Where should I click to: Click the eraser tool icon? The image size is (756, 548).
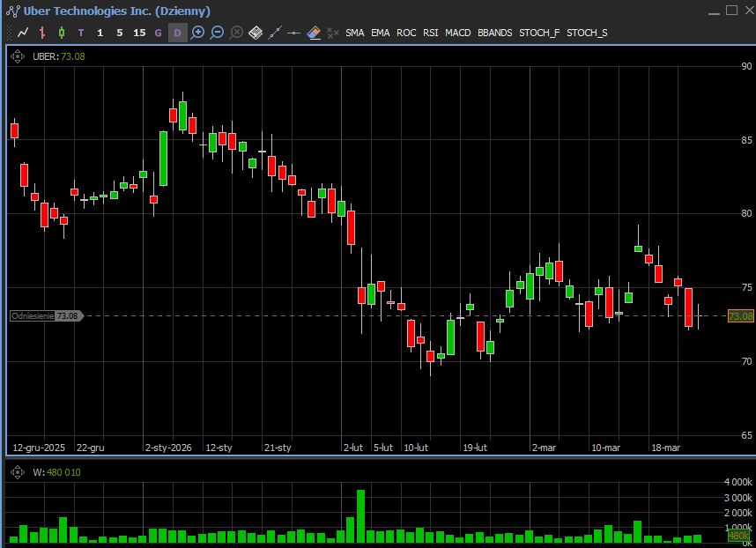pyautogui.click(x=314, y=33)
